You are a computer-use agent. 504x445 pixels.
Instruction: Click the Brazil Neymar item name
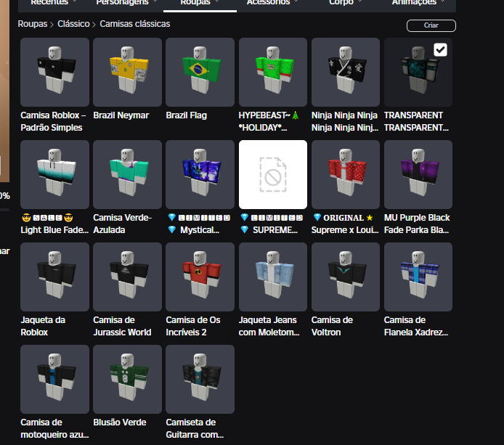tap(121, 115)
